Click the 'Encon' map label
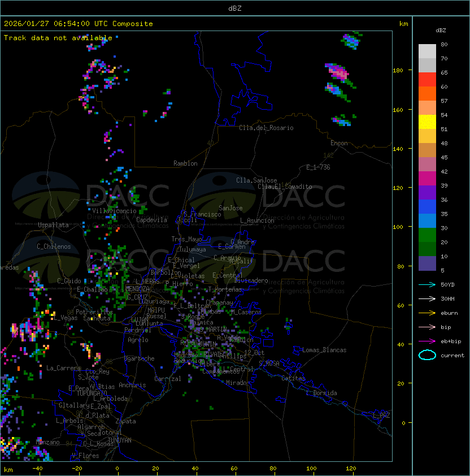 point(339,143)
